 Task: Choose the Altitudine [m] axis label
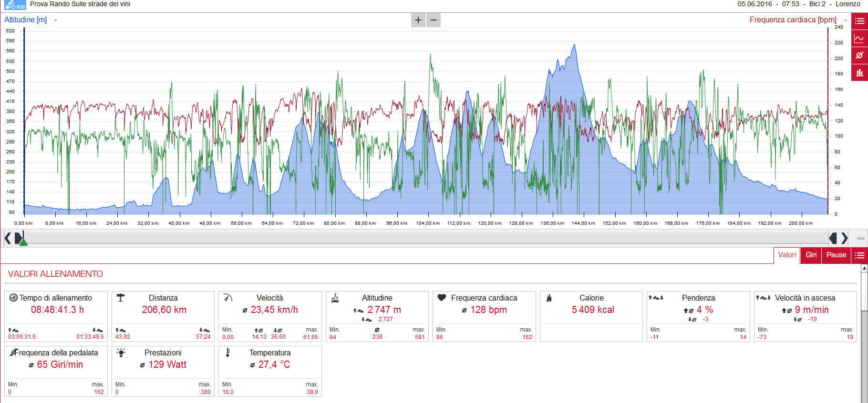pos(26,20)
